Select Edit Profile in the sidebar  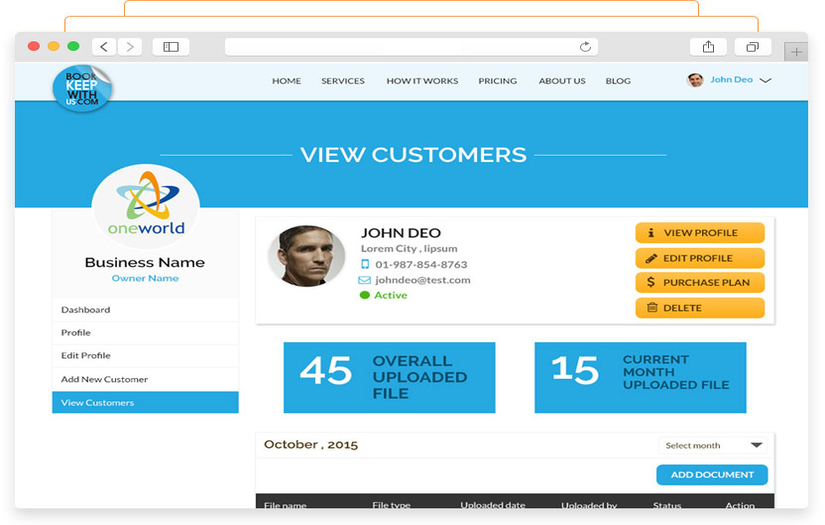pyautogui.click(x=145, y=356)
